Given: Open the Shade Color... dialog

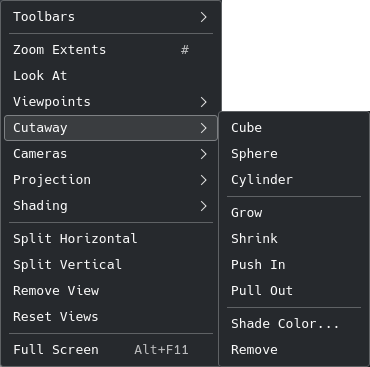Looking at the screenshot, I should click(x=294, y=324).
